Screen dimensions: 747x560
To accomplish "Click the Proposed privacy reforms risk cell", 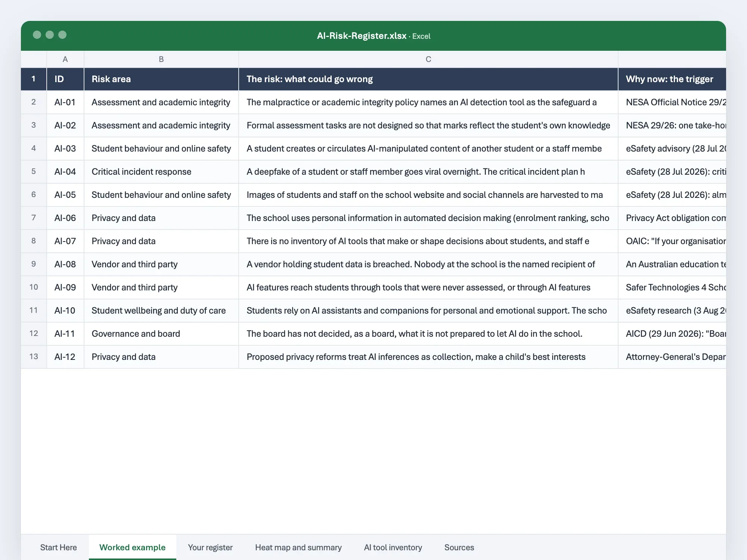I will [428, 357].
